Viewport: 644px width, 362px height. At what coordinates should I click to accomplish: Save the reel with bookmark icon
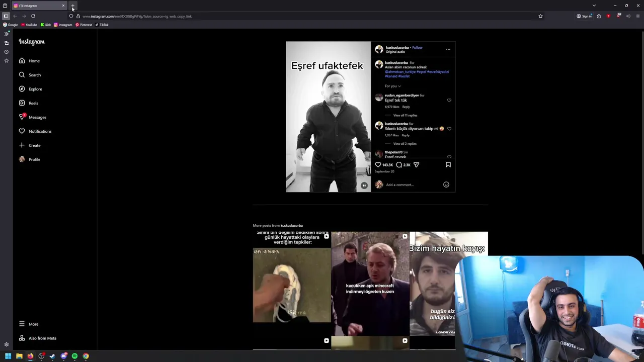[x=448, y=164]
